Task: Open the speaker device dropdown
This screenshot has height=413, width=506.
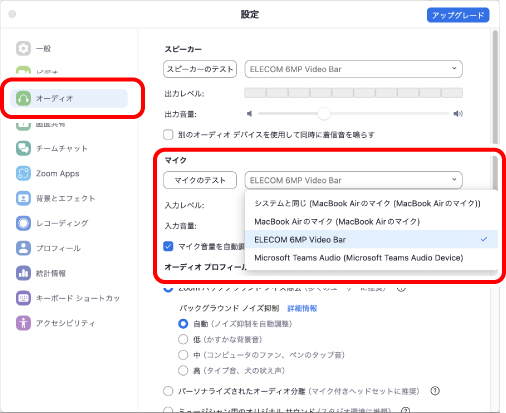Action: click(x=353, y=69)
